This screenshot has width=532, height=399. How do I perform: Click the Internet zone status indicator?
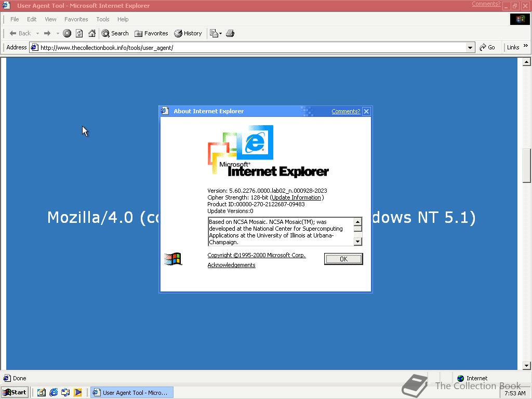click(x=472, y=378)
